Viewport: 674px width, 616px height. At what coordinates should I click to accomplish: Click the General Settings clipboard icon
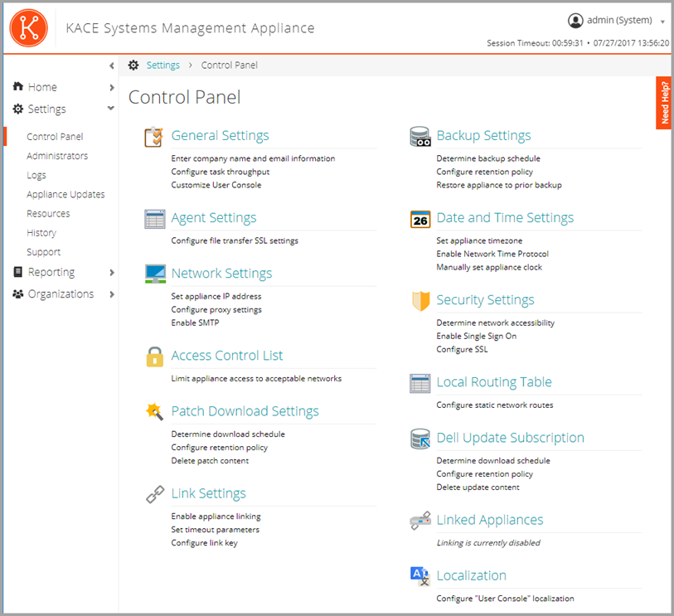[x=154, y=137]
